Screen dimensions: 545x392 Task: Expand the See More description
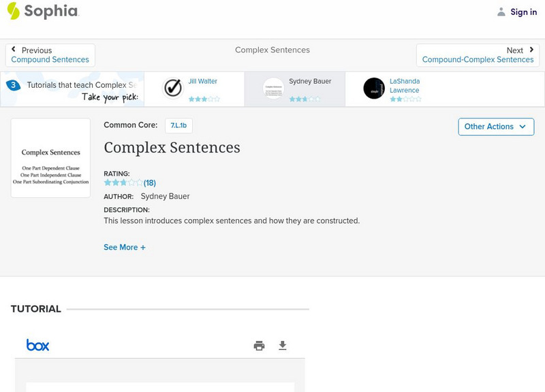[125, 248]
